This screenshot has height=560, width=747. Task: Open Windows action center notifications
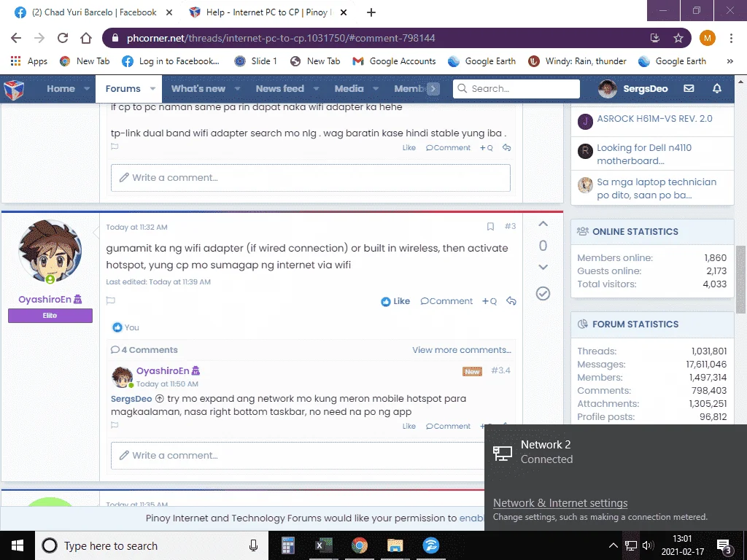point(724,546)
